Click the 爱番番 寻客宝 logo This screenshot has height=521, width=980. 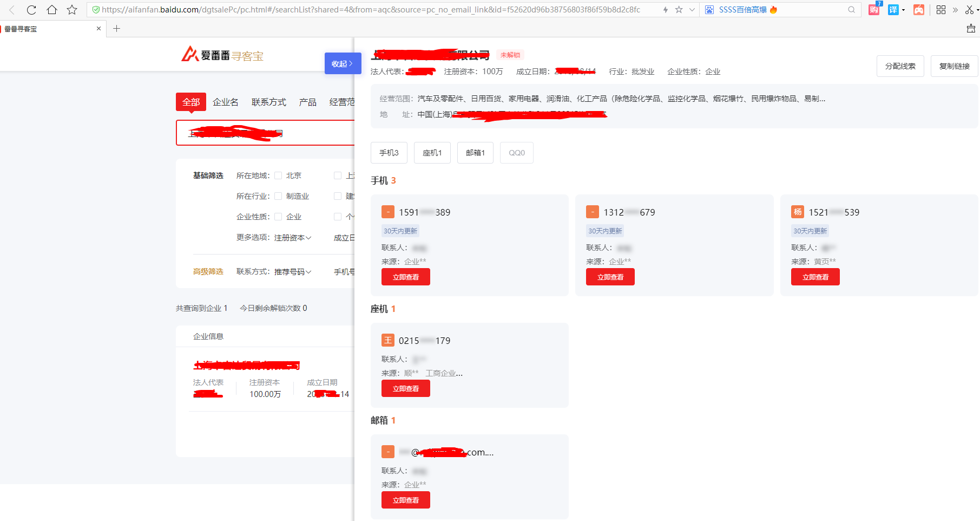[222, 54]
